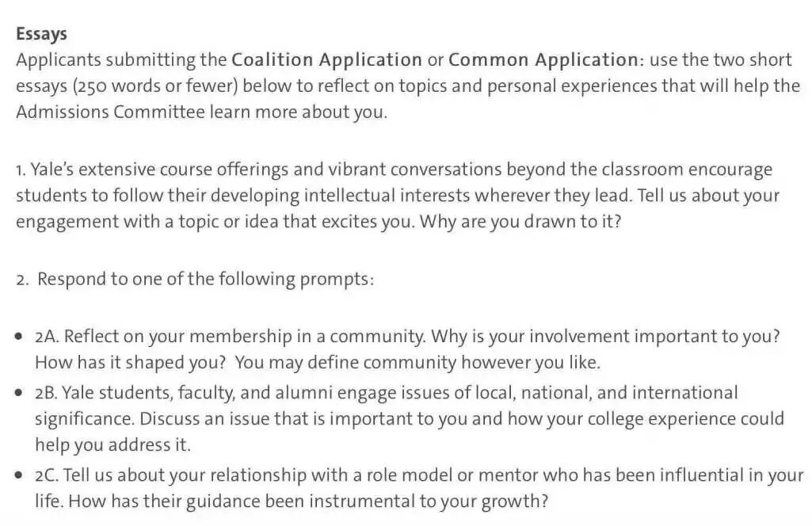Click the number 2 prompt marker
This screenshot has height=526, width=812.
(21, 280)
